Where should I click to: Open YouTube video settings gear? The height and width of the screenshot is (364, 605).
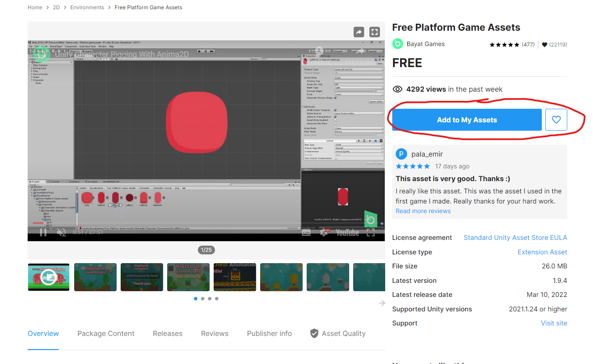coord(324,232)
